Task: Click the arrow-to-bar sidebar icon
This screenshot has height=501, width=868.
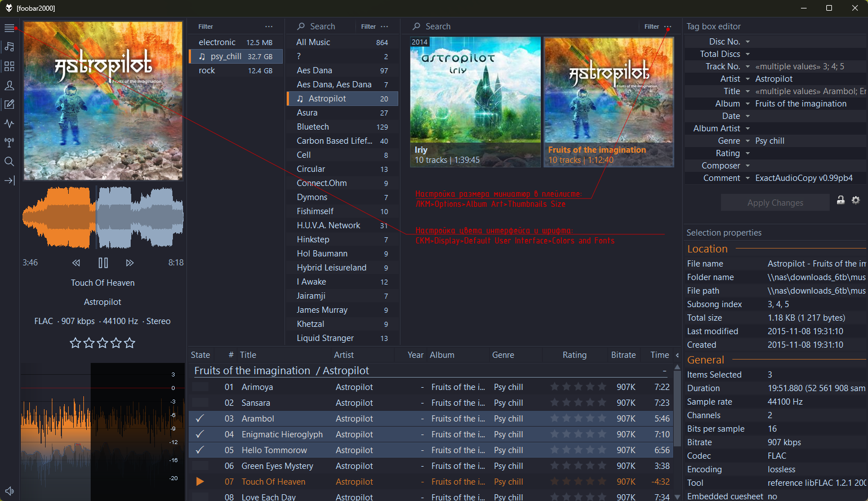Action: [10, 180]
